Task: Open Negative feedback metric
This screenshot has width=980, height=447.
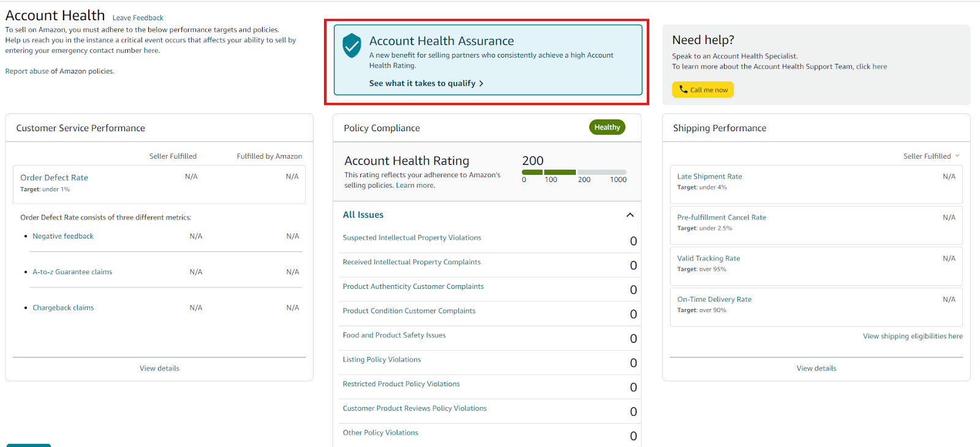Action: (x=63, y=236)
